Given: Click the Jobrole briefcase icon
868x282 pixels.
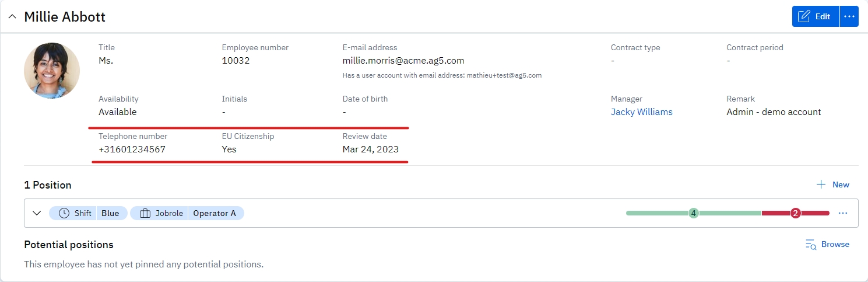Looking at the screenshot, I should [145, 213].
